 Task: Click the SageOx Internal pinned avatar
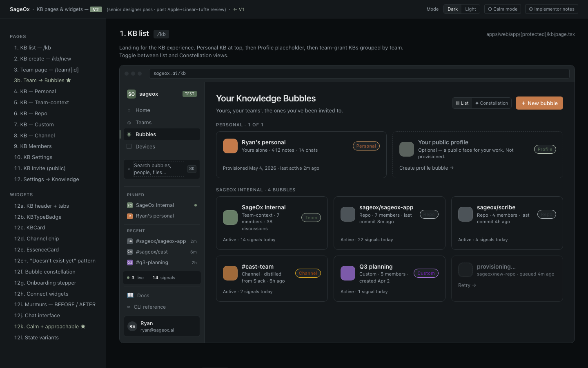tap(130, 205)
